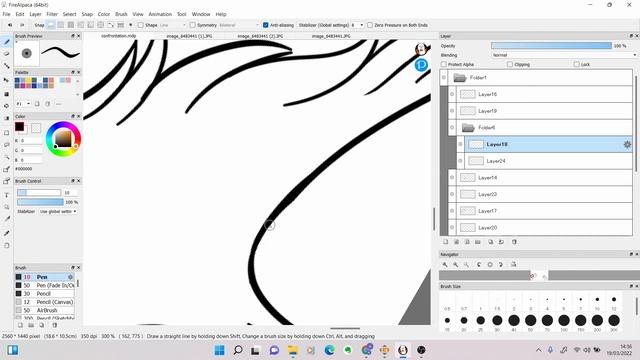Click the R value field in Color
The image size is (640, 360).
31,140
